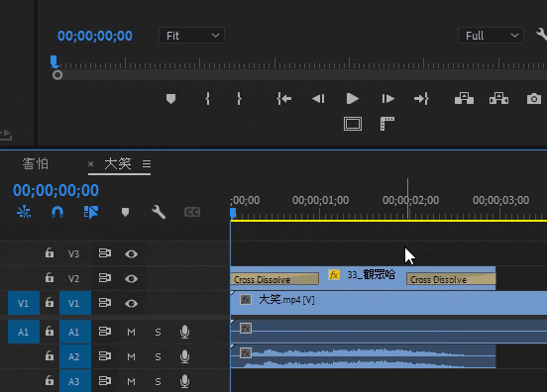Click the closed captions CC button
The height and width of the screenshot is (392, 547).
(x=192, y=212)
